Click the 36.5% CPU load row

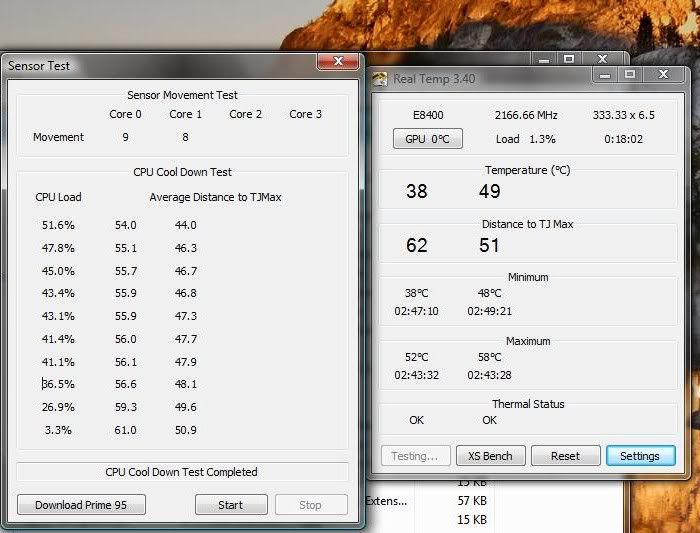tap(58, 384)
